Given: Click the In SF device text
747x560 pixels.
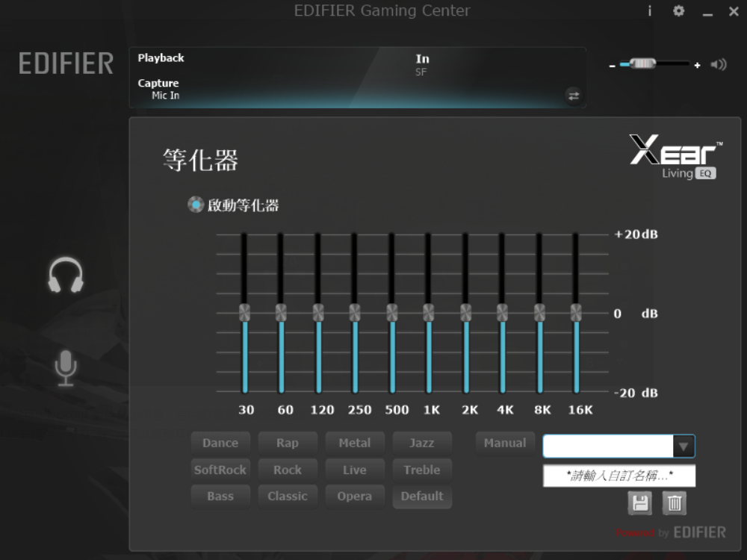Looking at the screenshot, I should [x=422, y=65].
